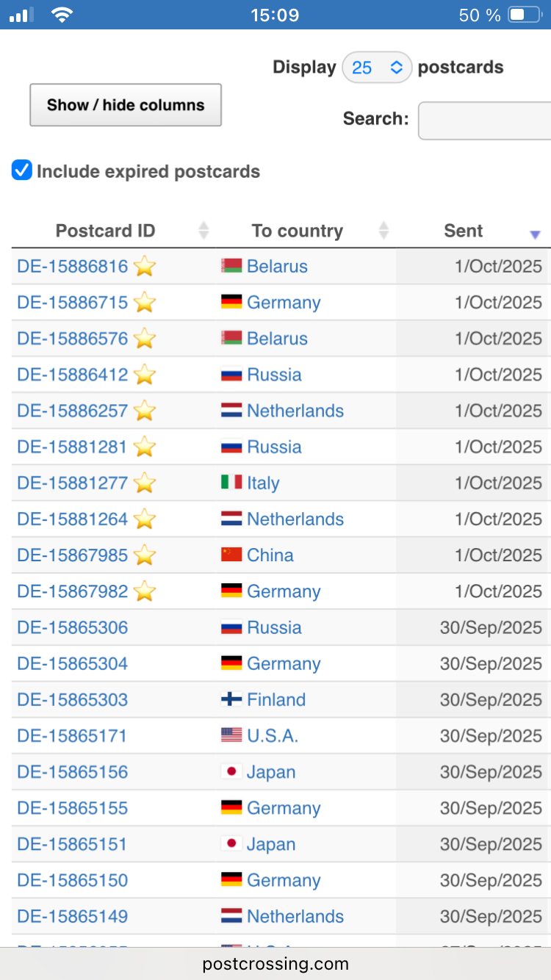Viewport: 551px width, 980px height.
Task: Click the Sent column header label
Action: click(x=463, y=231)
